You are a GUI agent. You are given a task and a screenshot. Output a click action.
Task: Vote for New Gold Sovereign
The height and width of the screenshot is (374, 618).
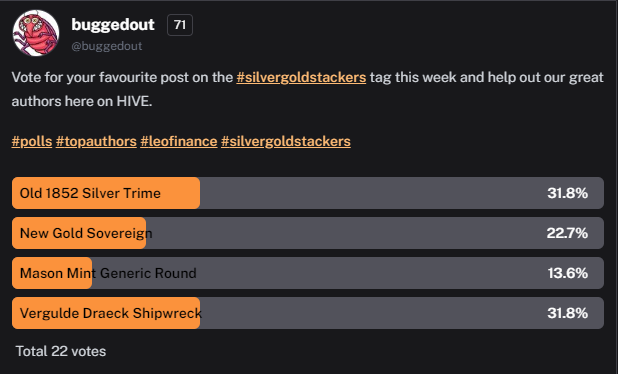pos(308,233)
